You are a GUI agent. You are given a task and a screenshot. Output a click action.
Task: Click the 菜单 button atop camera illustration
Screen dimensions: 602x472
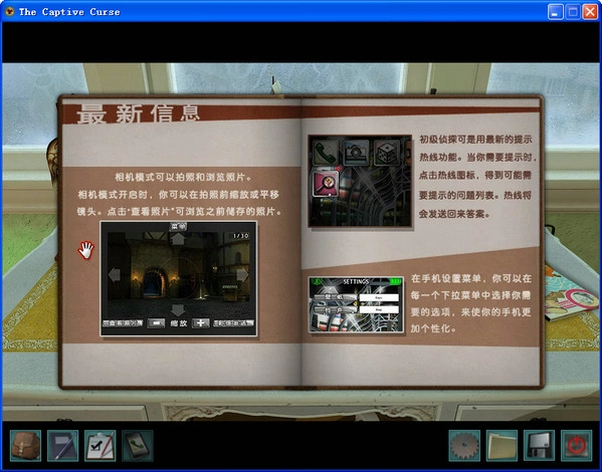point(178,226)
